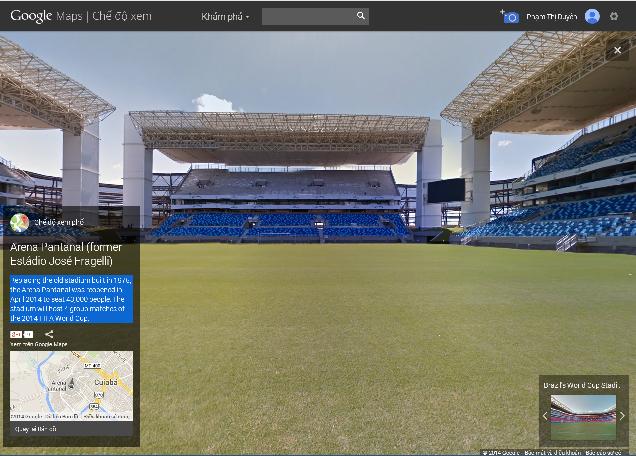Click the user profile avatar
The image size is (636, 456).
click(x=592, y=16)
